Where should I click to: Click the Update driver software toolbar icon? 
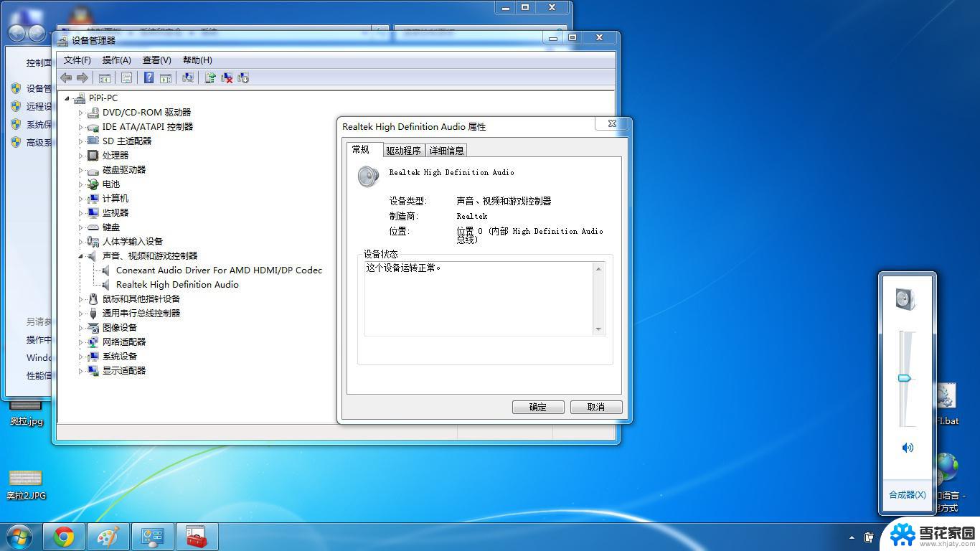pos(210,77)
